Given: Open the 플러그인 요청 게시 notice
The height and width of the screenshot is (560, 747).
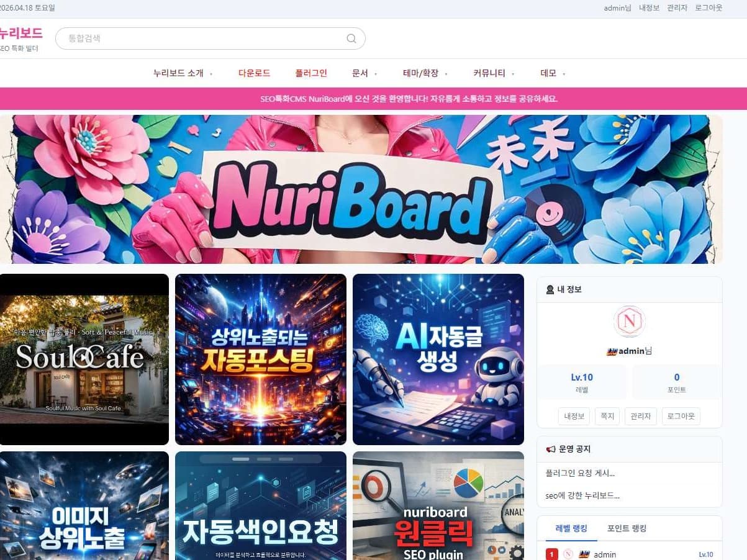Looking at the screenshot, I should (x=580, y=473).
